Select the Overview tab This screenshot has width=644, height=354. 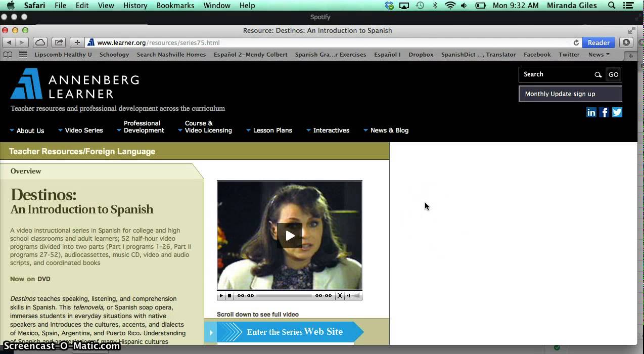click(26, 171)
